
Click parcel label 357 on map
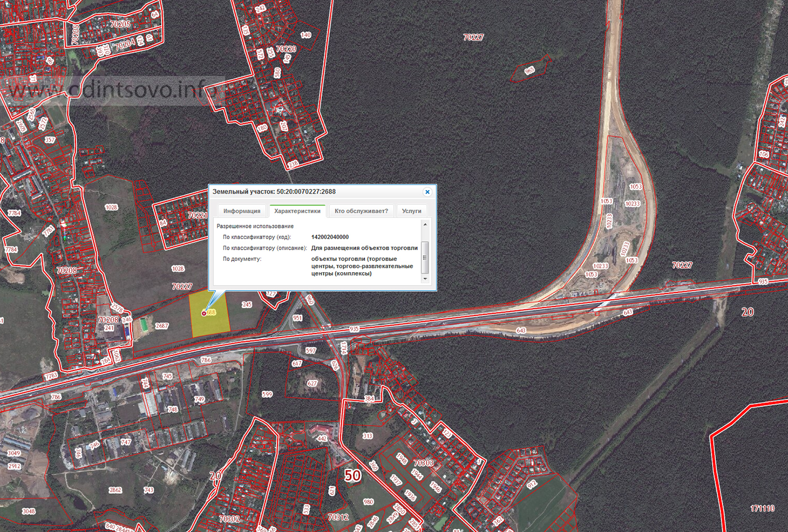[x=50, y=140]
